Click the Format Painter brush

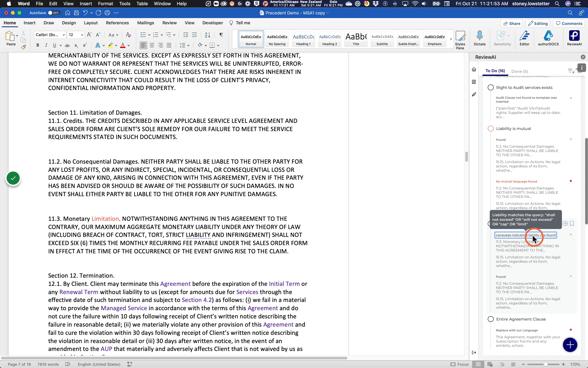coord(23,47)
